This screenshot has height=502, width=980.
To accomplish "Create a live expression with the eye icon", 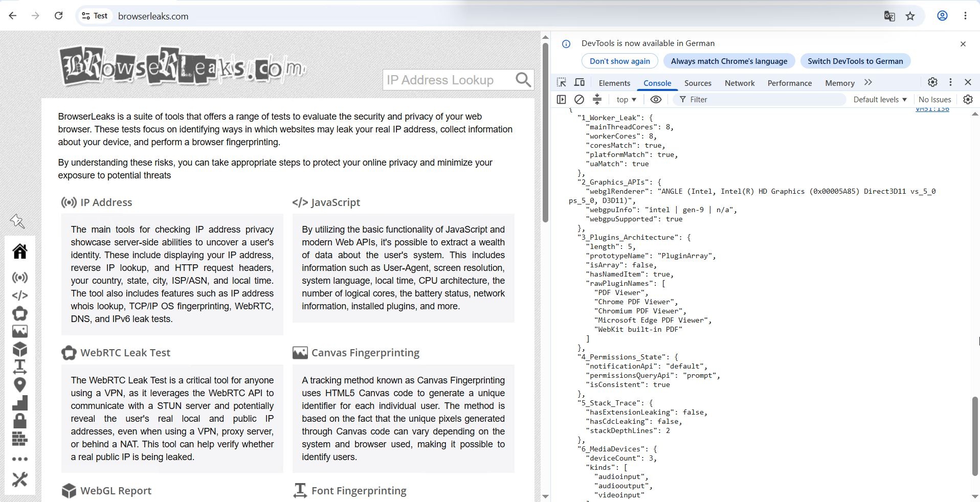I will 656,100.
